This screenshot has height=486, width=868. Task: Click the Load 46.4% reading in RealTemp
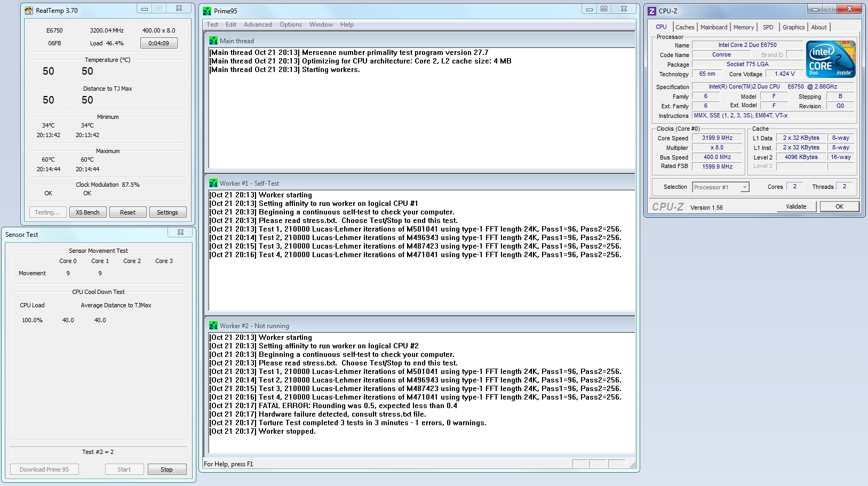tap(107, 43)
